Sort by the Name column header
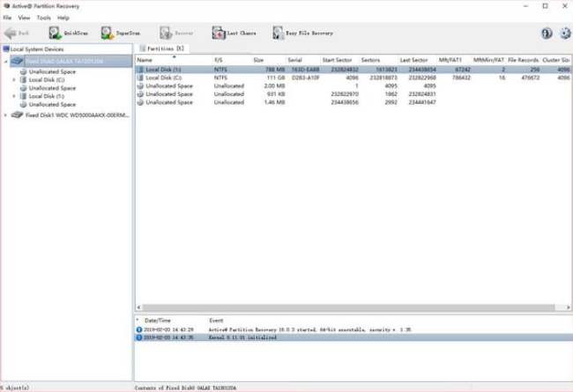This screenshot has width=573, height=392. click(174, 60)
